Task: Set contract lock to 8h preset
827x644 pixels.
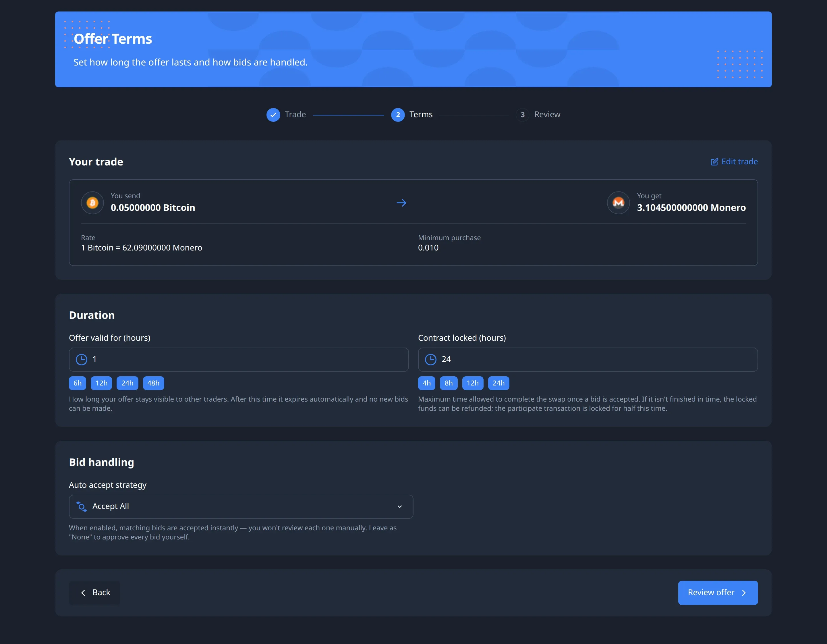Action: coord(449,383)
